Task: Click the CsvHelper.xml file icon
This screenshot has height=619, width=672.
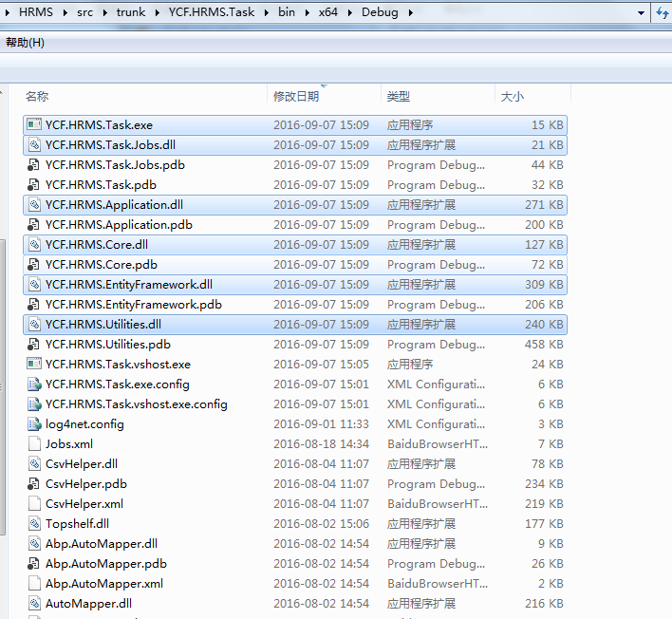Action: pos(34,504)
